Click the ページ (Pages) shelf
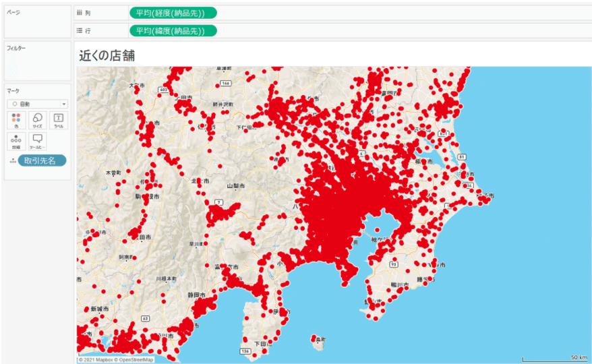Viewport: 592px width, 364px height. click(x=37, y=22)
